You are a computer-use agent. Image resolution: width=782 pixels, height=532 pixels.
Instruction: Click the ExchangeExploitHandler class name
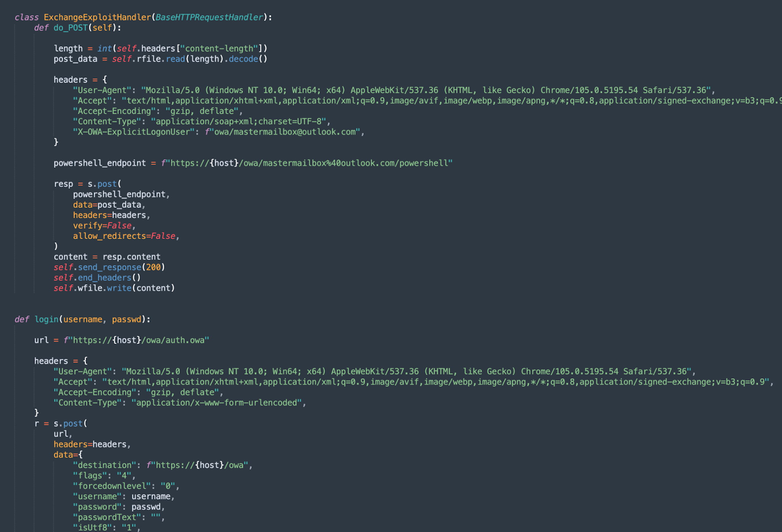(97, 17)
